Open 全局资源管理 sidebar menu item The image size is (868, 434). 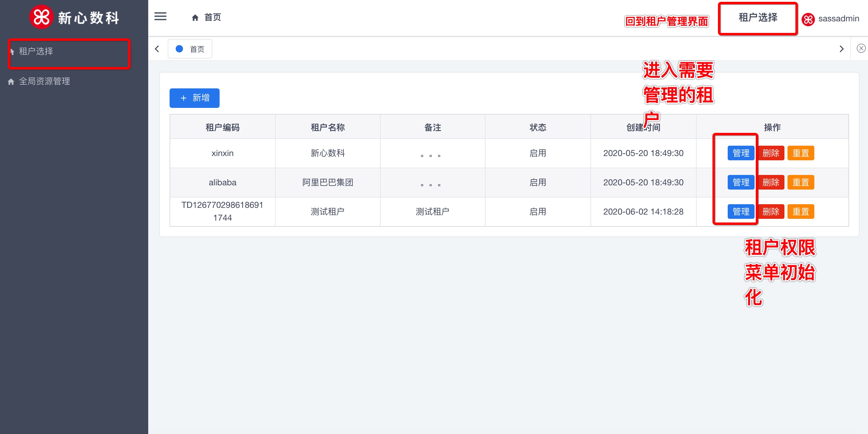(45, 81)
